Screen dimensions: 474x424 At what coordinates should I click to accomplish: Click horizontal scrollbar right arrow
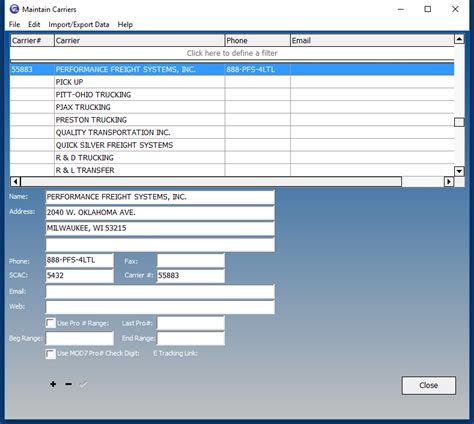449,182
